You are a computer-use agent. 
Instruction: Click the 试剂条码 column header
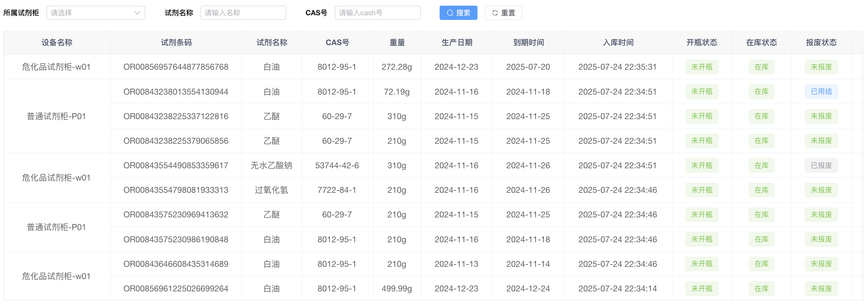[x=176, y=42]
